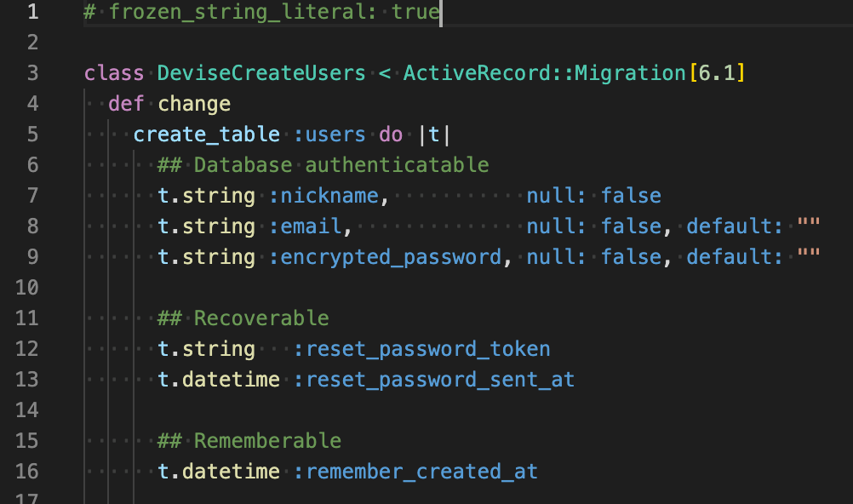
Task: Click create_table keyword on line 5
Action: [206, 135]
